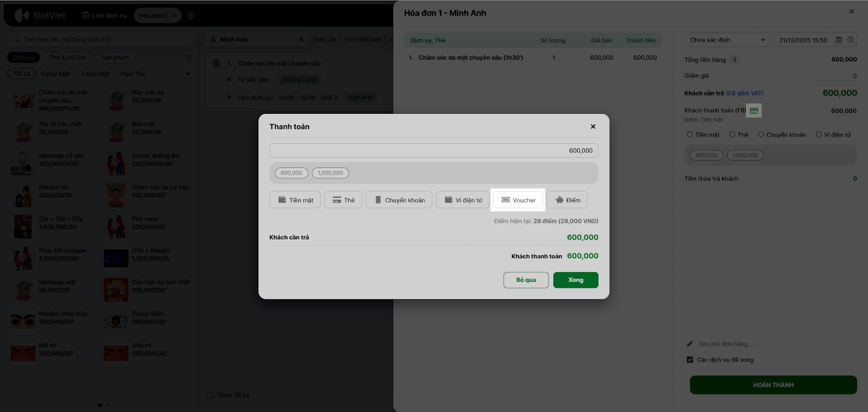Filter services by Tất cả

point(22,74)
